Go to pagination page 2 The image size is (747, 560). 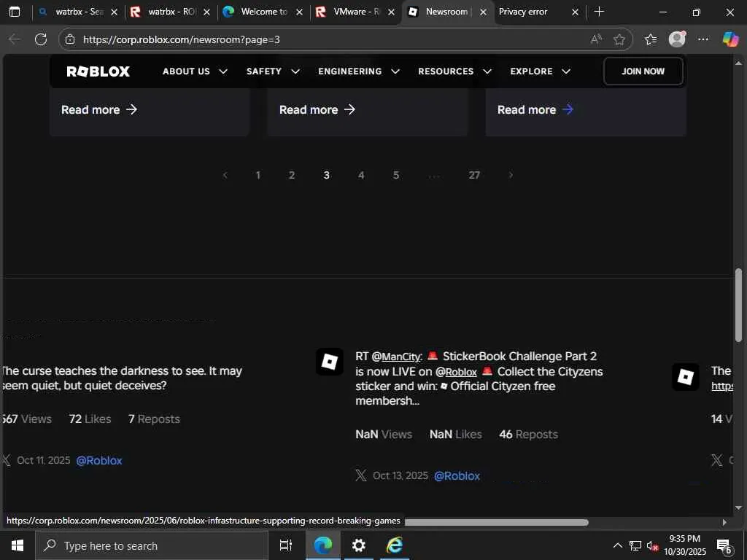coord(292,175)
